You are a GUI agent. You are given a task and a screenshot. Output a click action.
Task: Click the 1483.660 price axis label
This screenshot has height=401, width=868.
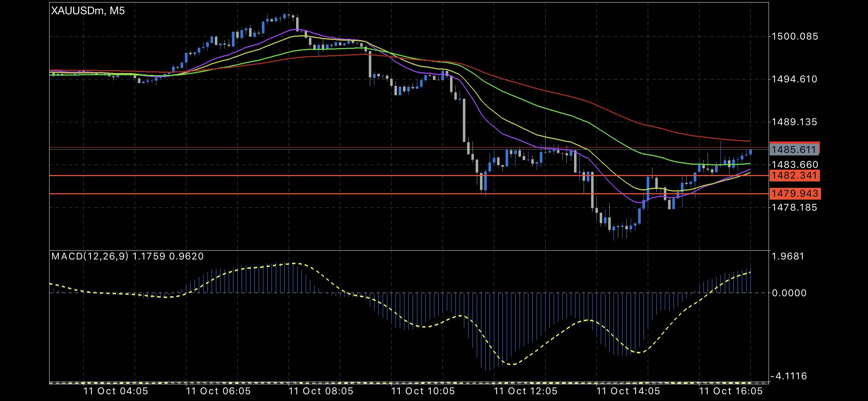pos(795,165)
